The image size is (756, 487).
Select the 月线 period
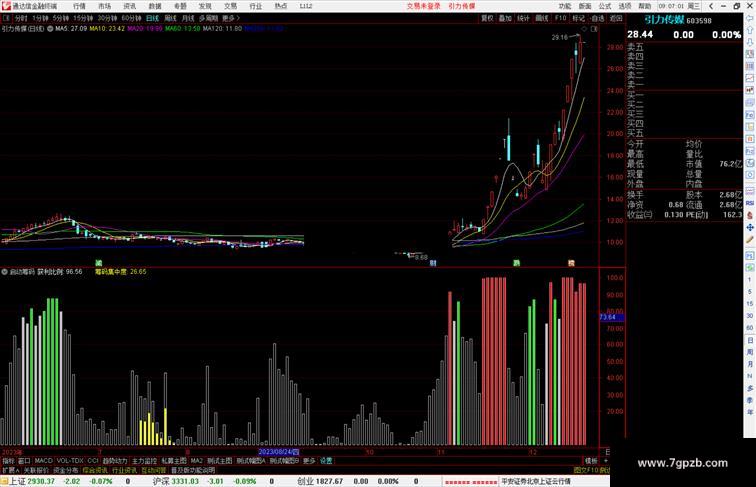(x=188, y=18)
